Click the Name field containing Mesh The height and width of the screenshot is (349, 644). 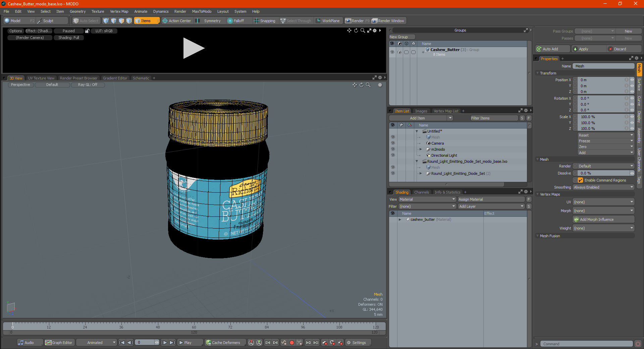pyautogui.click(x=603, y=66)
